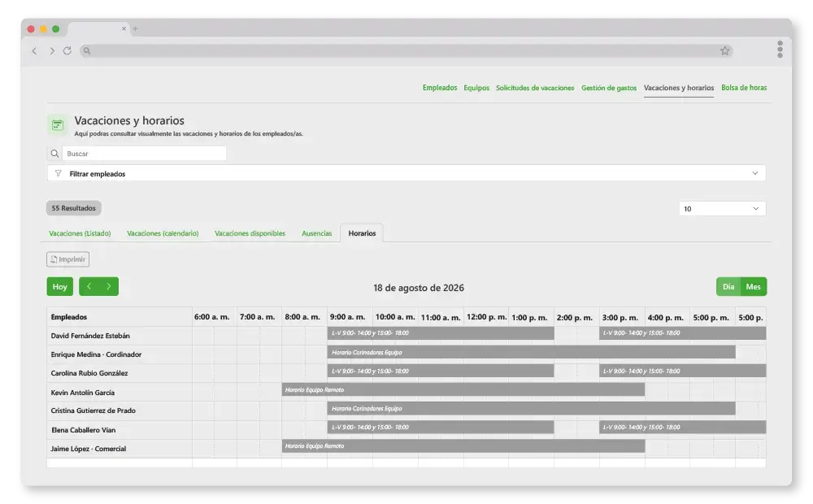Screen dimensions: 813x504
Task: Click Kevin Antolín García's Horario Equipo Remoto bar
Action: point(463,390)
